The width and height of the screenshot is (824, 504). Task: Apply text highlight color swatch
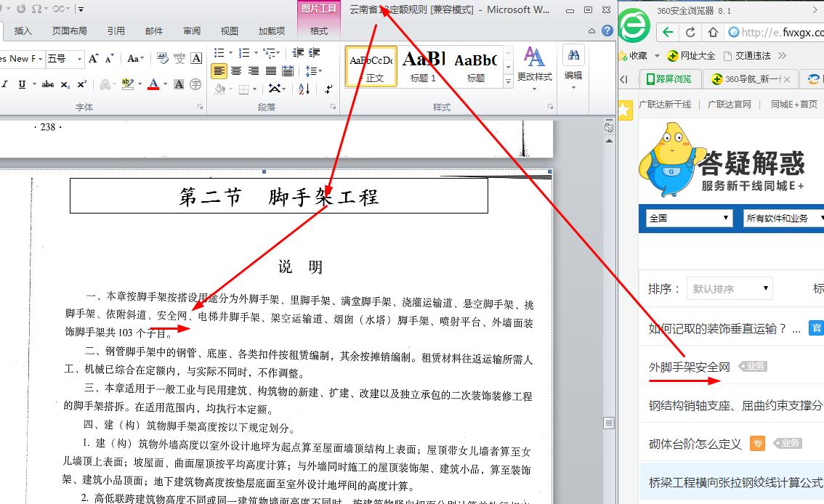(x=127, y=84)
